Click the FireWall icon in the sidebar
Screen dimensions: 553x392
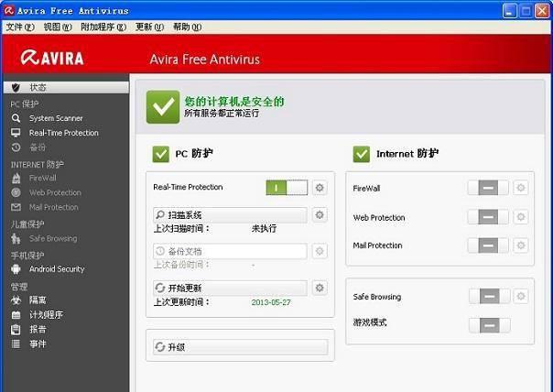pyautogui.click(x=16, y=179)
